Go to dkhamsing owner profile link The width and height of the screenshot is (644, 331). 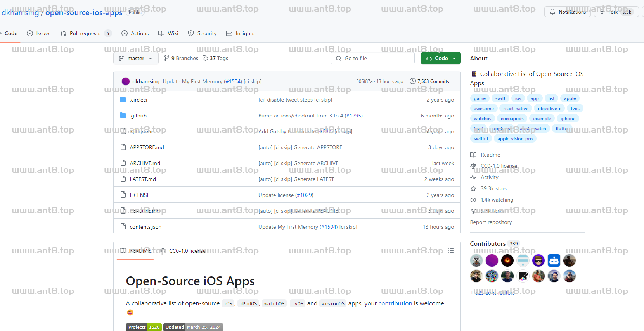20,12
